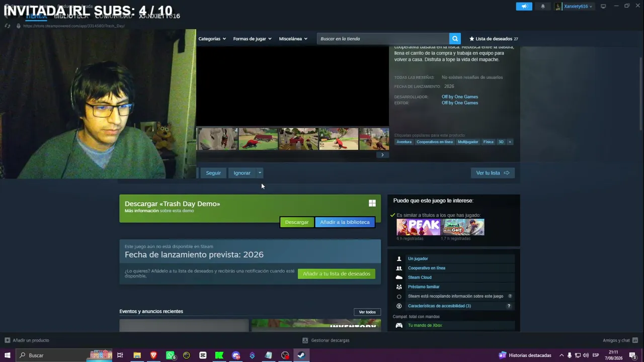Image resolution: width=644 pixels, height=362 pixels.
Task: Open Task View in the taskbar
Action: tap(120, 355)
